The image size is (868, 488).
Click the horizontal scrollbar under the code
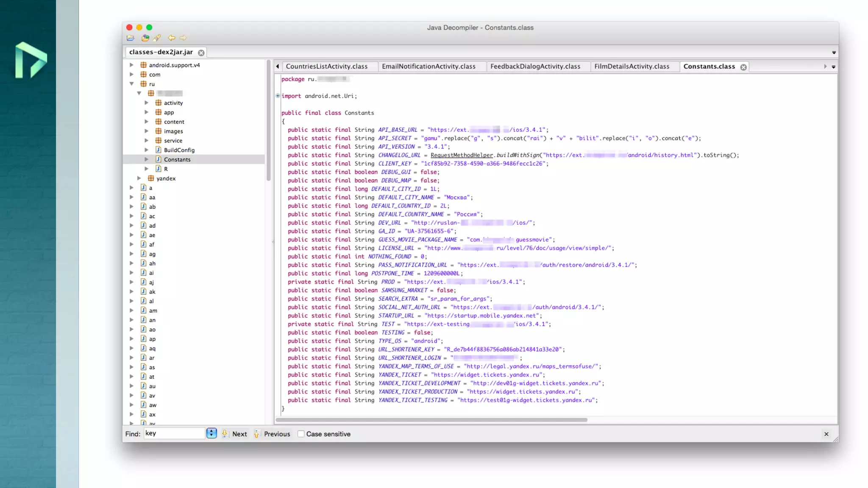[x=431, y=420]
